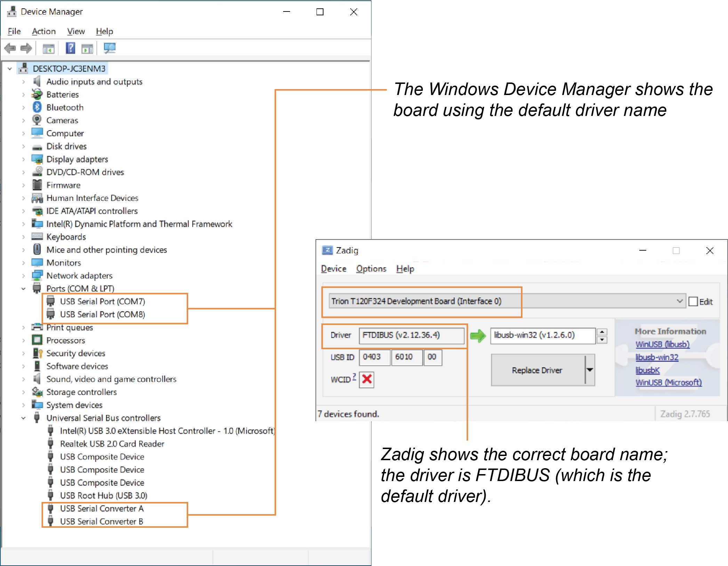Image resolution: width=728 pixels, height=566 pixels.
Task: Expand the Display adapters category
Action: click(23, 159)
